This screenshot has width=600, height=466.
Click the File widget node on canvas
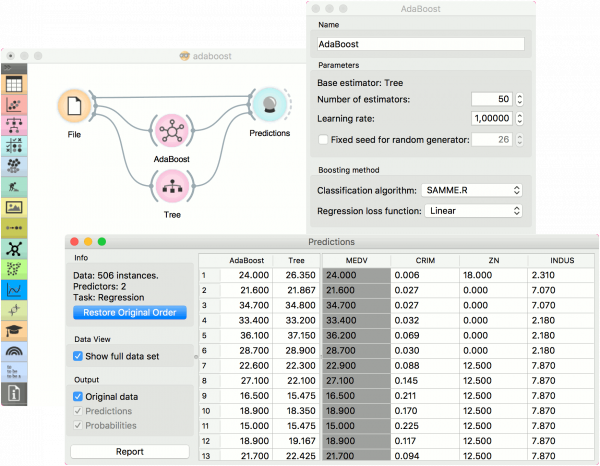75,106
